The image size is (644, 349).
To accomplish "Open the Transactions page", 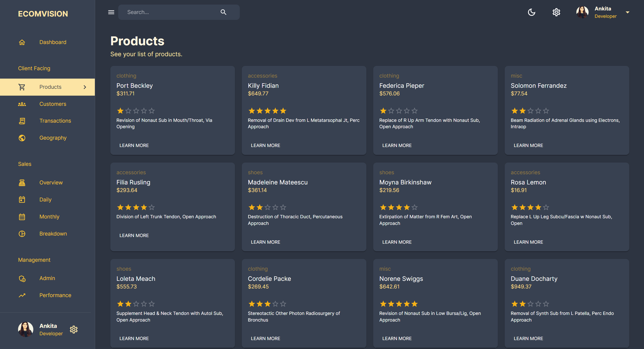I will pos(47,121).
